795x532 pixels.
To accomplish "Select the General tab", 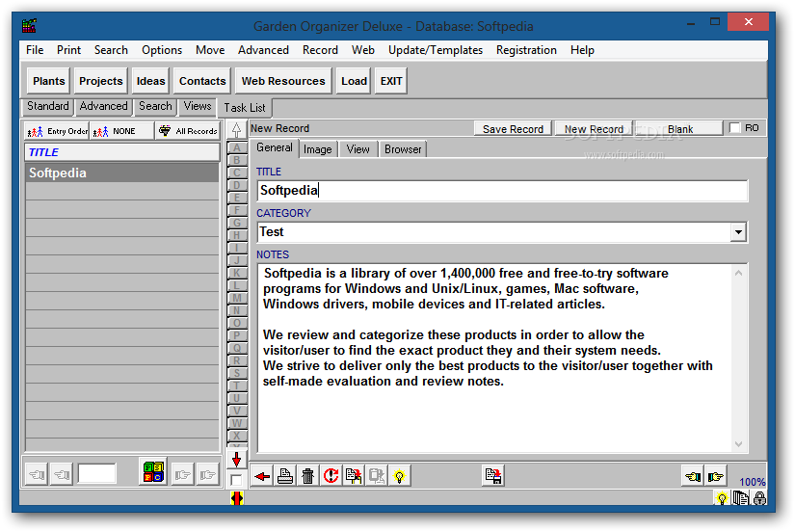I will (275, 148).
